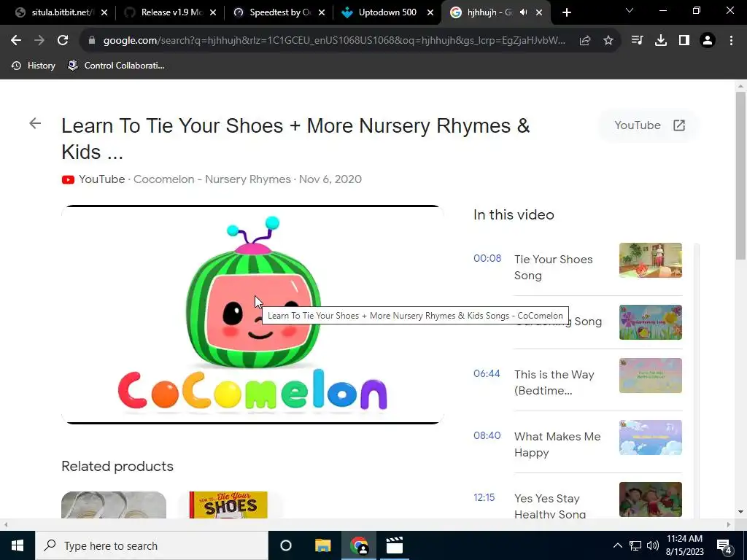
Task: Mute the audio icon on hjhhujh tab
Action: click(x=524, y=12)
